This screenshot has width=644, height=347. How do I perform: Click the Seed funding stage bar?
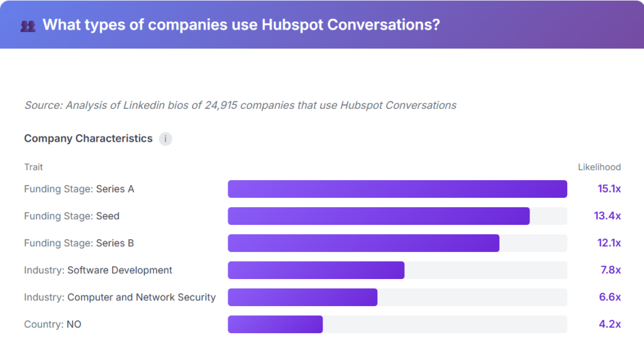tap(378, 216)
